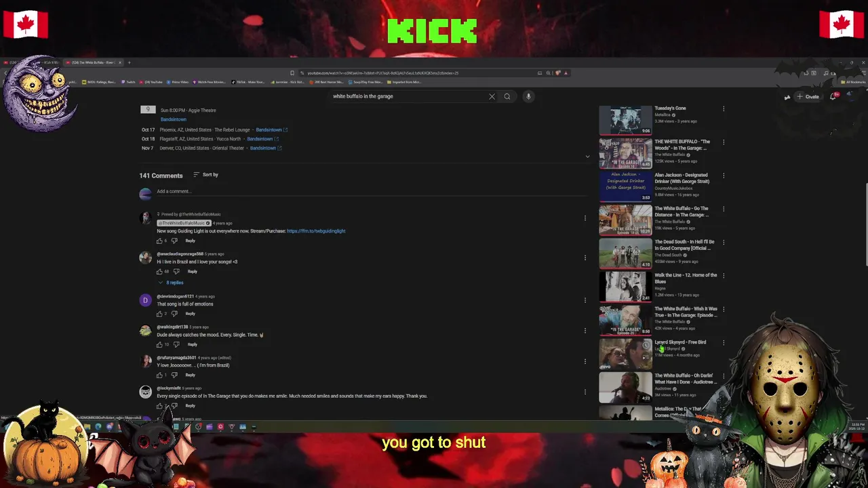Open the All Bookmarks folder
868x488 pixels.
click(x=852, y=82)
